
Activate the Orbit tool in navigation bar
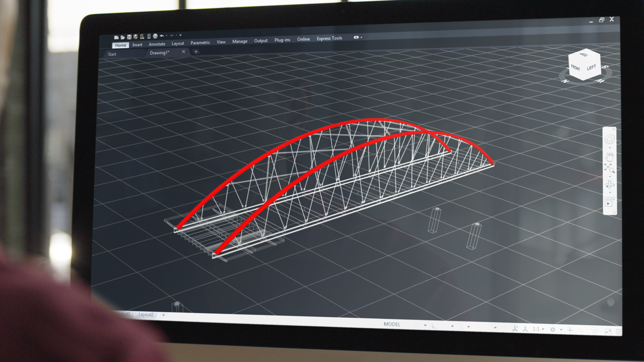tap(610, 185)
